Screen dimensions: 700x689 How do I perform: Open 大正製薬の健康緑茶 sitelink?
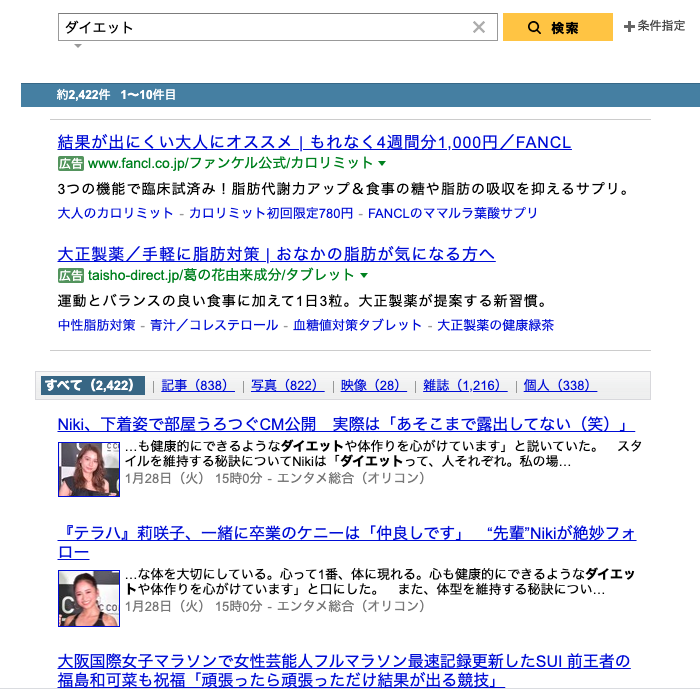pyautogui.click(x=495, y=325)
